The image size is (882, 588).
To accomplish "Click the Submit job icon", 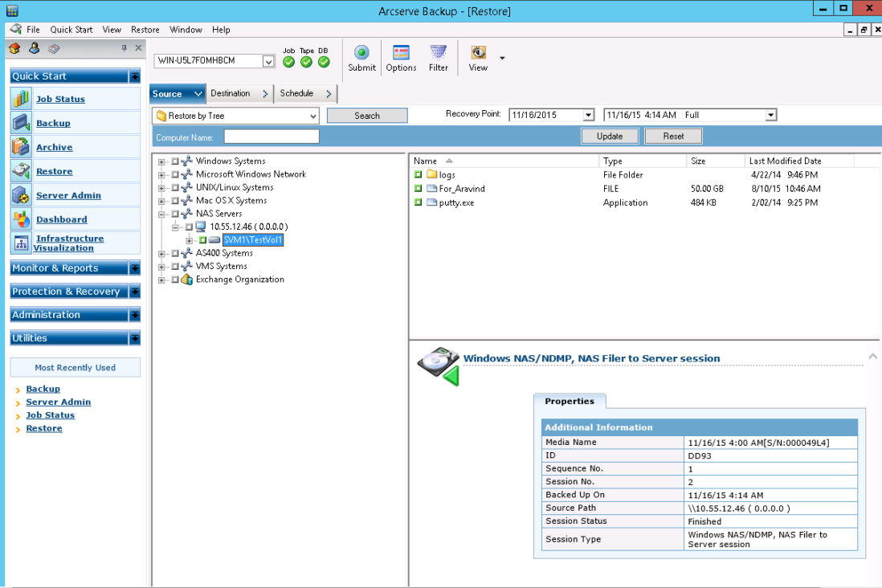I will [x=361, y=52].
